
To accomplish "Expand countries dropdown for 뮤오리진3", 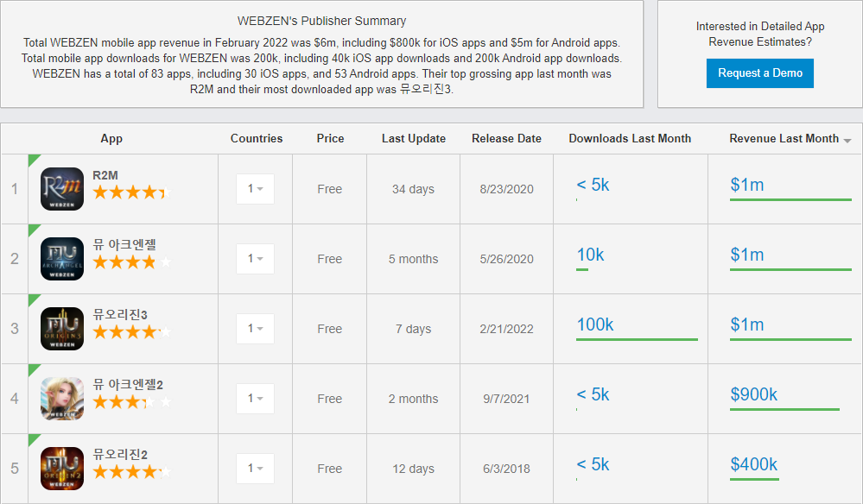I will 256,329.
